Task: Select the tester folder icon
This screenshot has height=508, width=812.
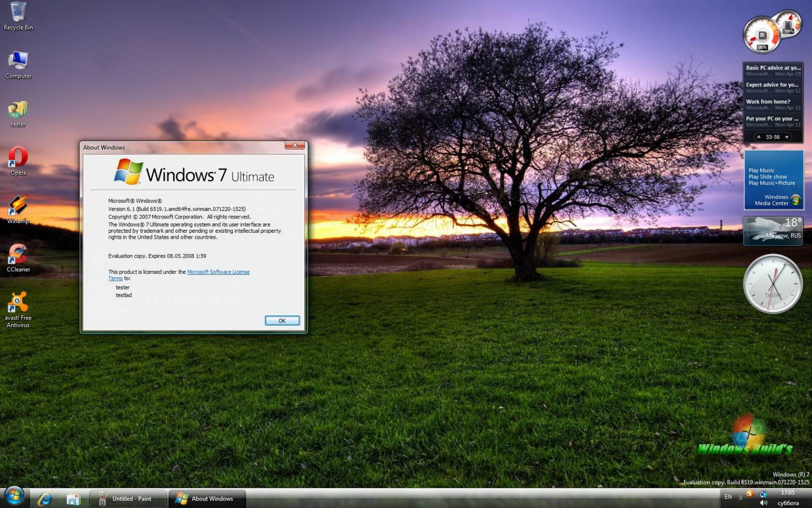Action: (18, 113)
